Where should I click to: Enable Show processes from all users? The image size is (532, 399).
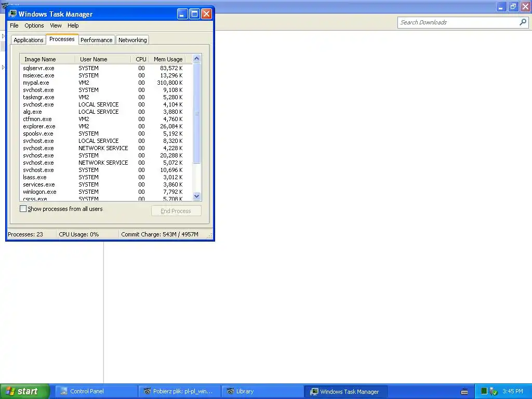coord(23,209)
